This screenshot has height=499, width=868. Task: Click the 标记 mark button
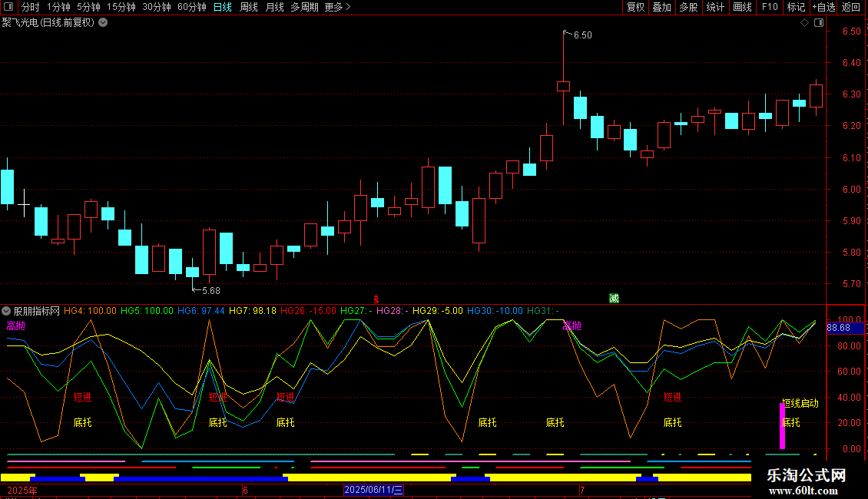796,7
